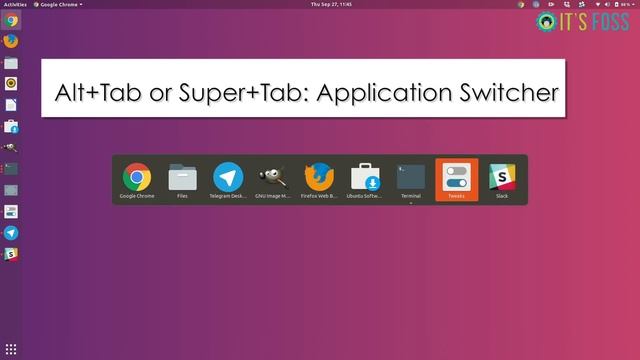Select Slack in the application switcher

502,180
